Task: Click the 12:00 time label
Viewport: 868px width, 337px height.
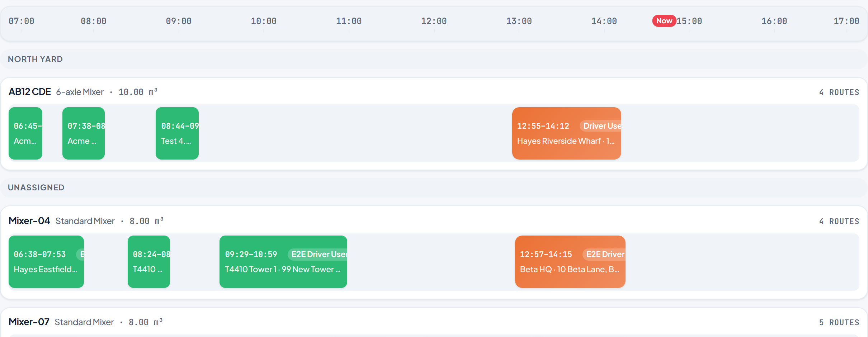Action: click(434, 21)
